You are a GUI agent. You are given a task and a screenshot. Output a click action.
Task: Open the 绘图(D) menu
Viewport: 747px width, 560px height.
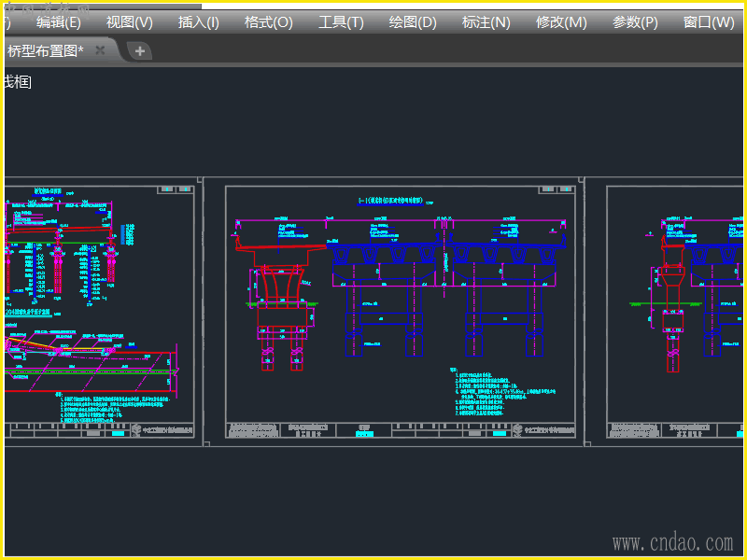412,22
